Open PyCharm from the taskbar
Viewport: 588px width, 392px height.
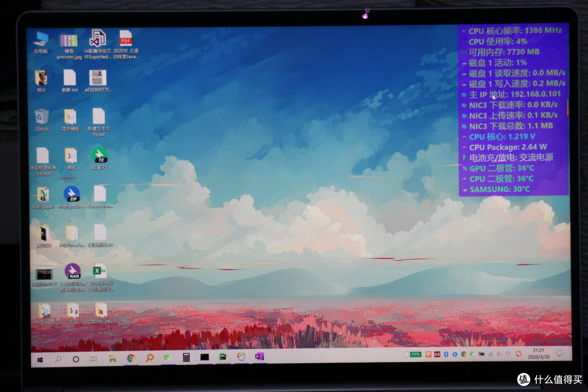tap(223, 357)
